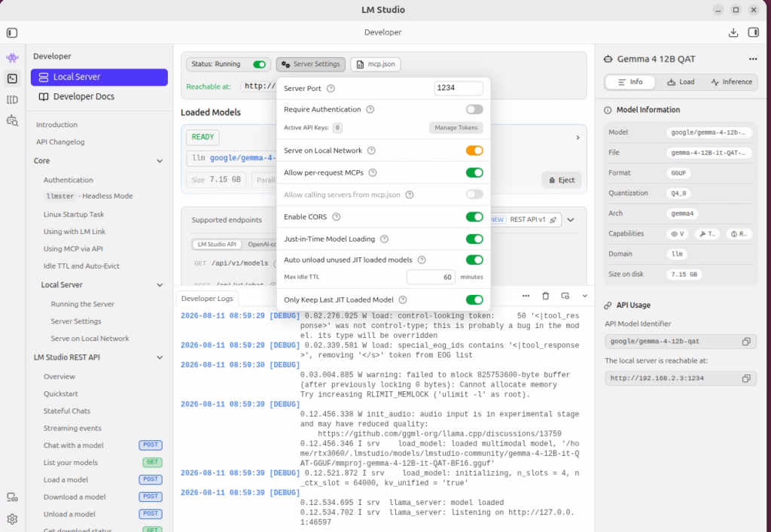Toggle the left sidebar panel icon
Viewport: 771px width, 532px height.
(x=12, y=33)
